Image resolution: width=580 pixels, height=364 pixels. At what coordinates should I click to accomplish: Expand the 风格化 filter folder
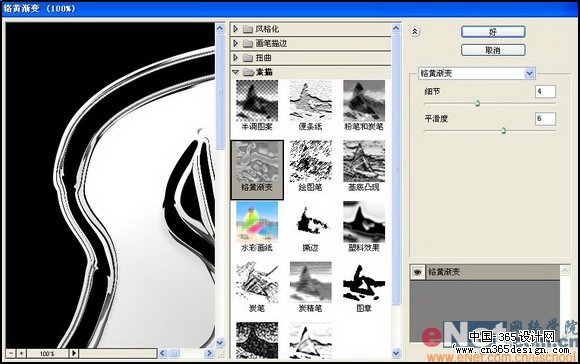(235, 29)
